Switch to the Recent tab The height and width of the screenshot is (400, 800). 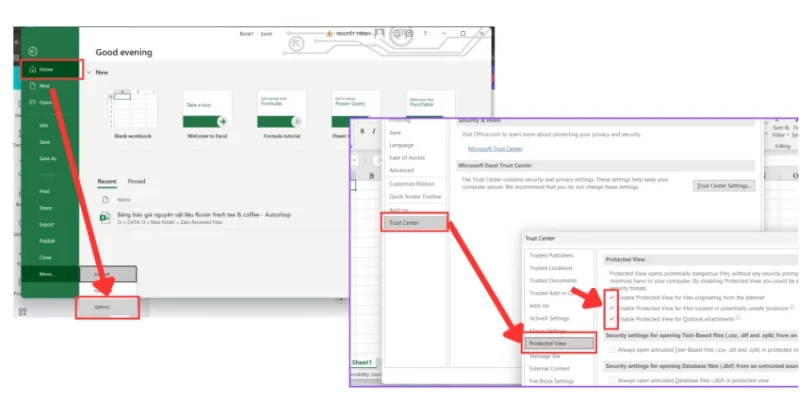click(x=107, y=182)
